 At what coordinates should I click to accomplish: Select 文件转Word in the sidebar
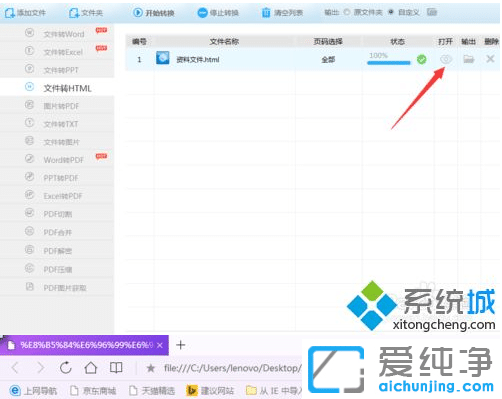click(x=57, y=34)
